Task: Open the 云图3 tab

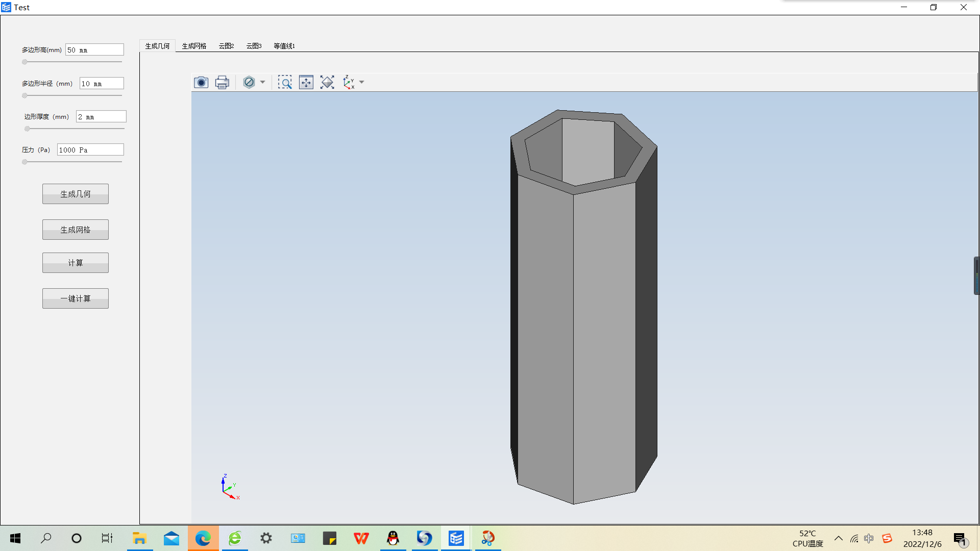Action: tap(254, 46)
